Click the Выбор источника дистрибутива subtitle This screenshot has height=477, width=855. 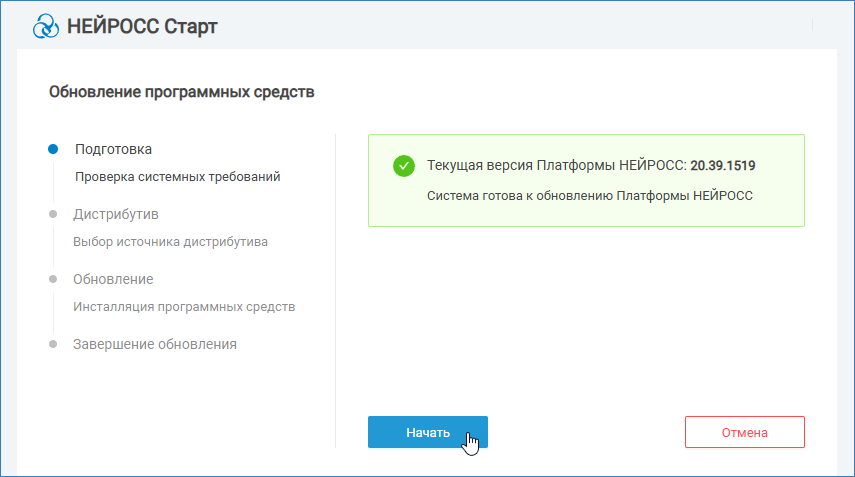[x=170, y=242]
